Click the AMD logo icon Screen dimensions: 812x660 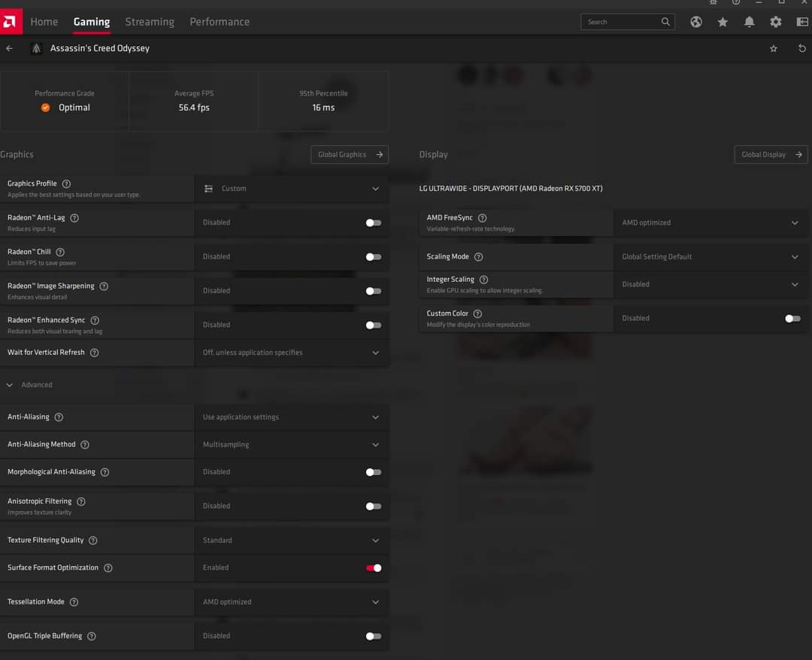pos(11,22)
